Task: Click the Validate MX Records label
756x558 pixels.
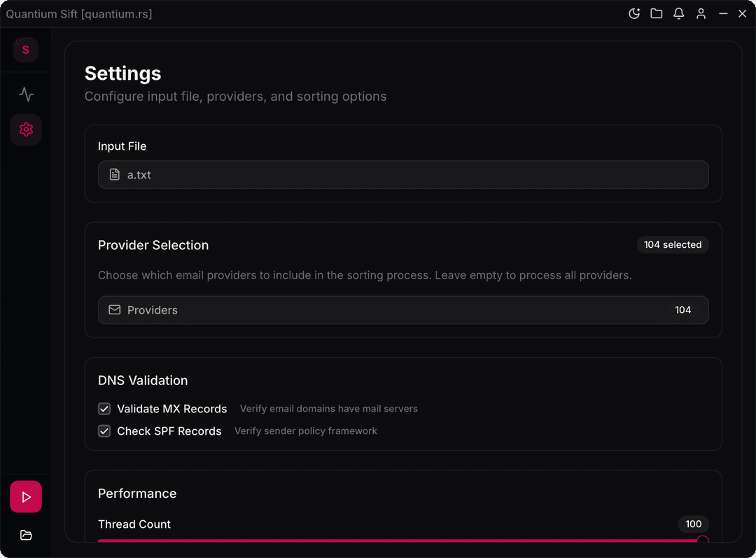Action: click(171, 409)
